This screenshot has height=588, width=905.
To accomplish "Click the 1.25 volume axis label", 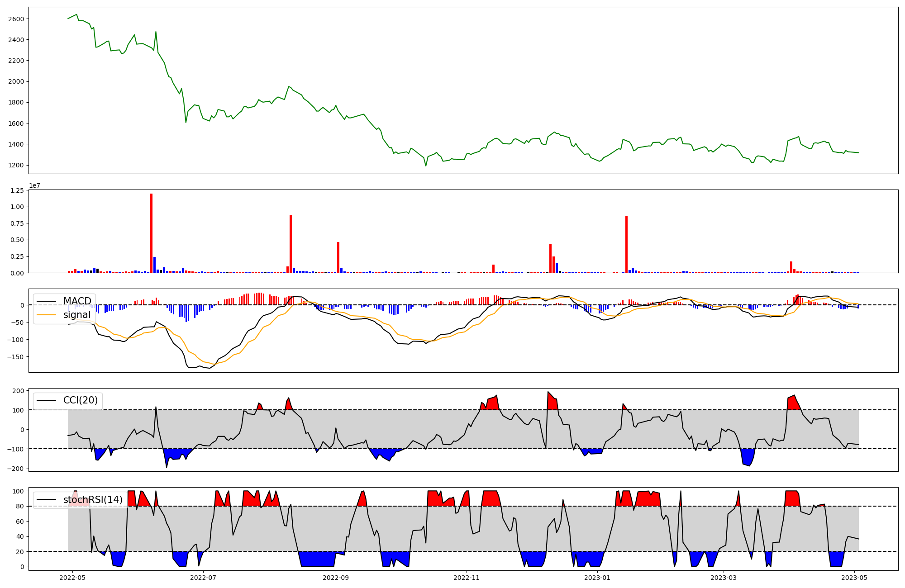I will point(16,190).
